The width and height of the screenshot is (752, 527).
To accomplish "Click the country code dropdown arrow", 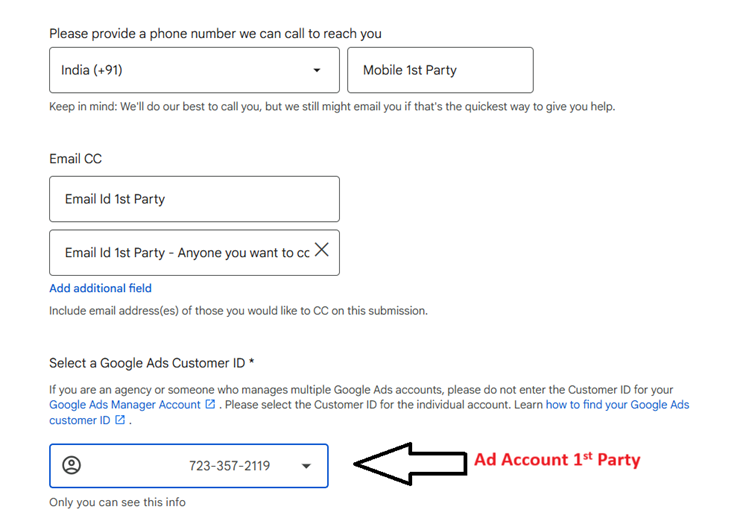I will pos(317,70).
